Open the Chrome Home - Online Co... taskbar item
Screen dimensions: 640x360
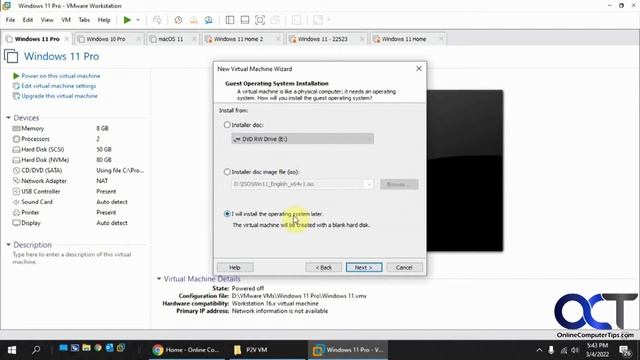(187, 350)
